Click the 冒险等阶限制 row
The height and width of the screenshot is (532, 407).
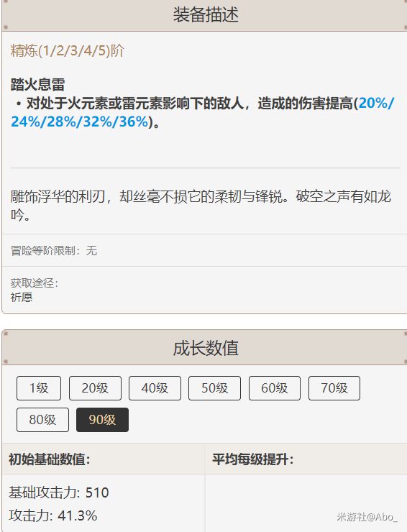tap(204, 251)
